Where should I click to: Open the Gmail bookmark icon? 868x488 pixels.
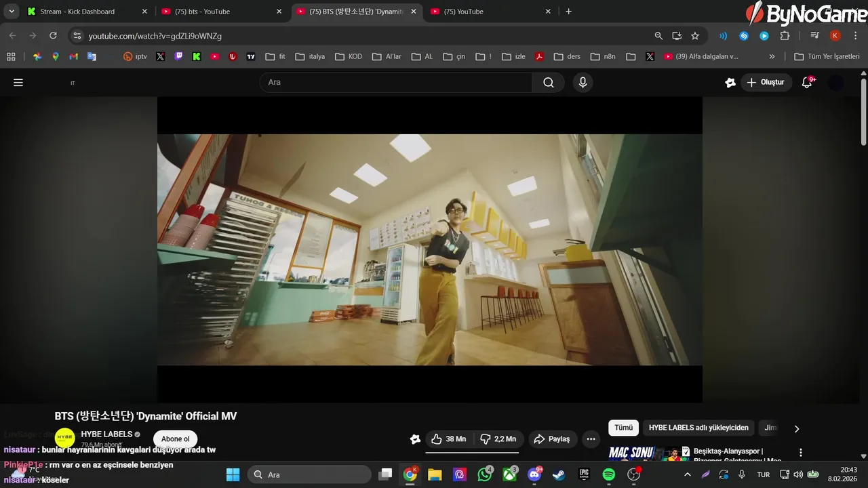coord(74,57)
